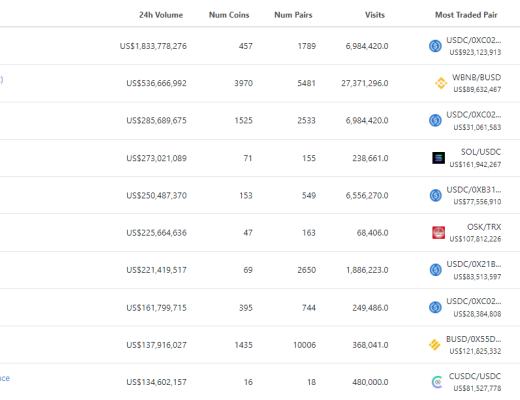Sort by Num Pairs column header
Viewport: 520px width, 400px height.
point(293,15)
